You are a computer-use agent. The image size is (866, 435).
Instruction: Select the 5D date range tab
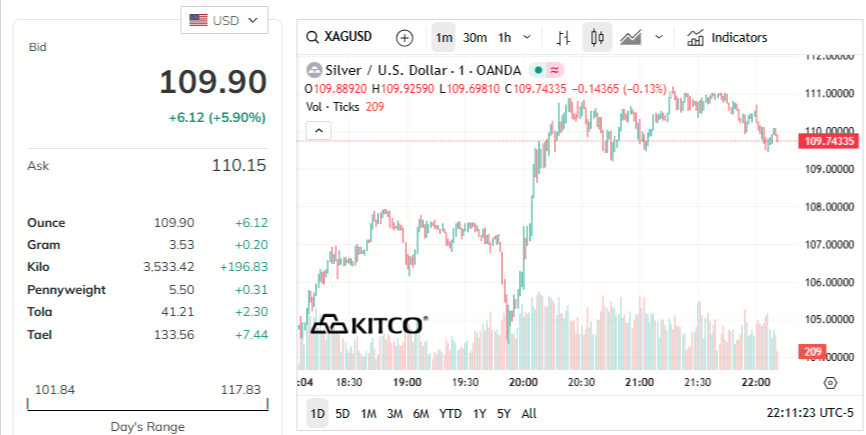pos(342,413)
